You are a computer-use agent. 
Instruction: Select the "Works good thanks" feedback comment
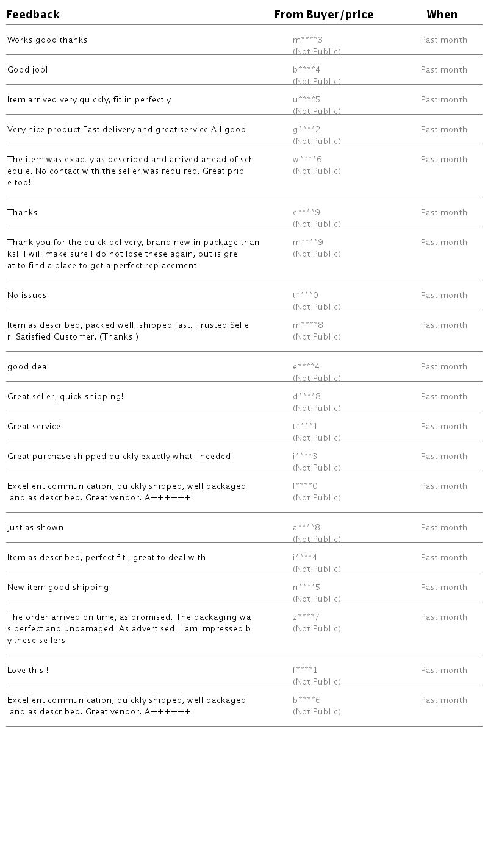tap(48, 40)
